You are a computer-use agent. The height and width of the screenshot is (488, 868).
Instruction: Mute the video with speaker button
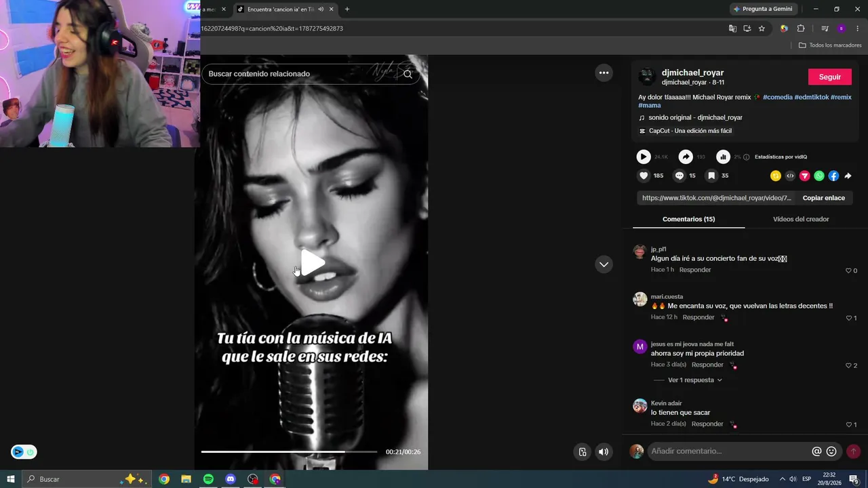click(x=604, y=452)
